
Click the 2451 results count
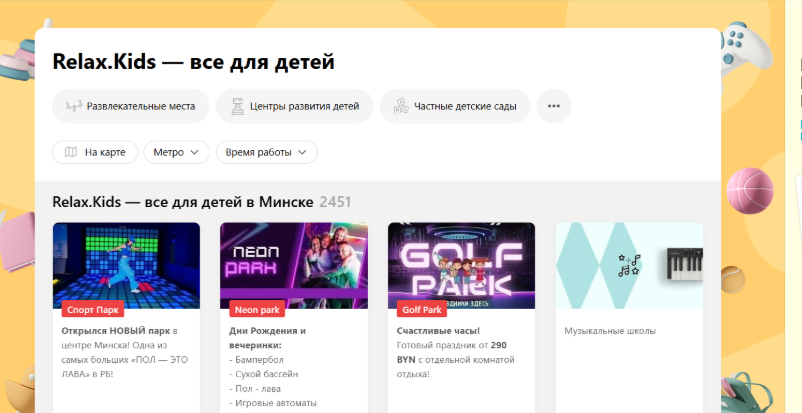pyautogui.click(x=335, y=202)
